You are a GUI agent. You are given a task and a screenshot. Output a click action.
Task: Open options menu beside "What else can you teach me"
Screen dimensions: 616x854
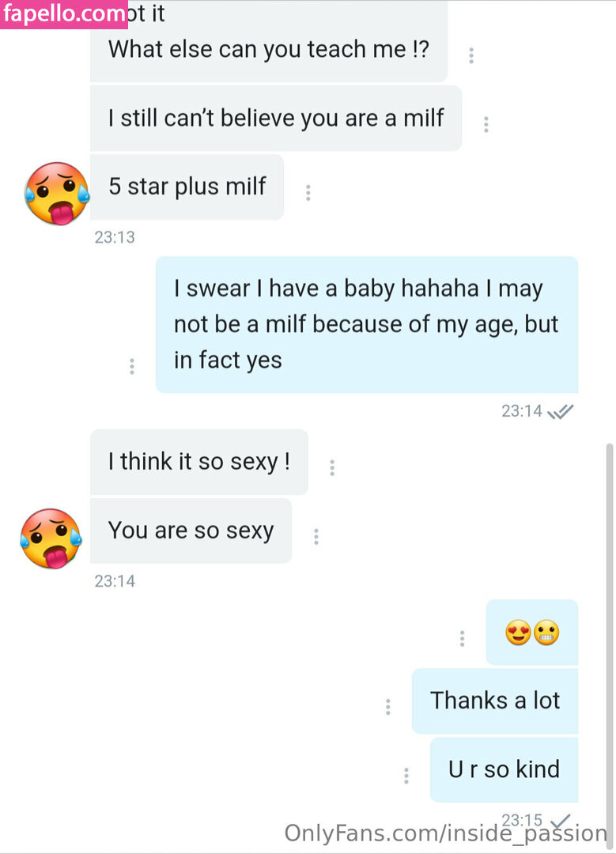pyautogui.click(x=471, y=55)
